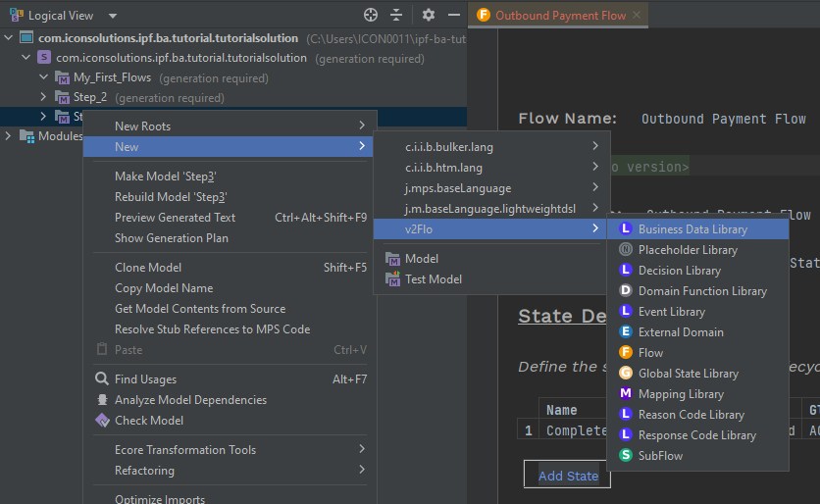Image resolution: width=820 pixels, height=504 pixels.
Task: Expand the Modules Pool tree node
Action: [10, 136]
